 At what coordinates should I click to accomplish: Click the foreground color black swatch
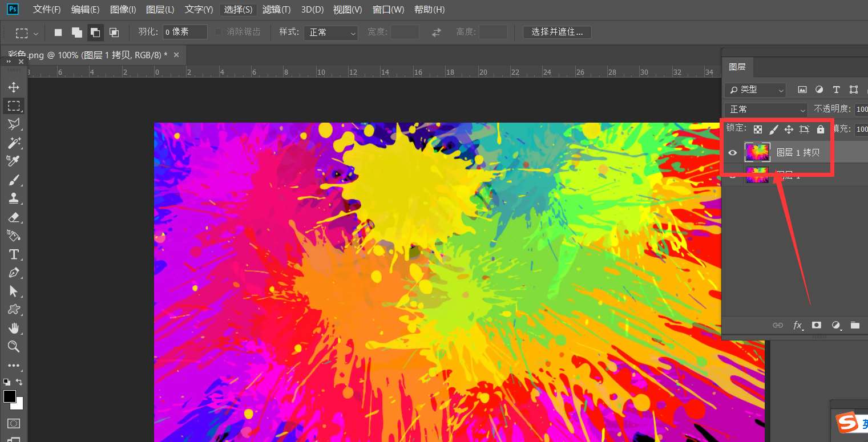[9, 396]
